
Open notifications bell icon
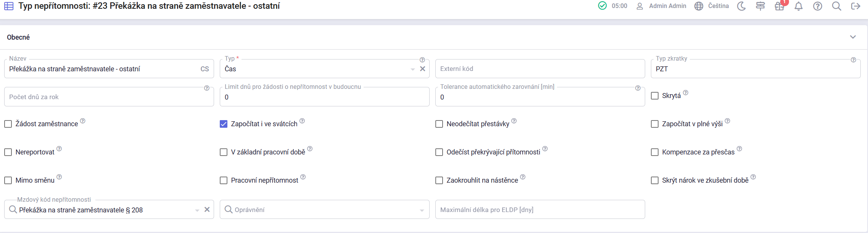[798, 6]
